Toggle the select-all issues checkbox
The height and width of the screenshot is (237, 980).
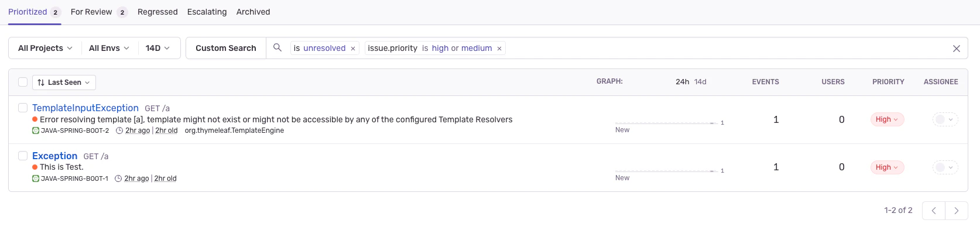click(23, 83)
